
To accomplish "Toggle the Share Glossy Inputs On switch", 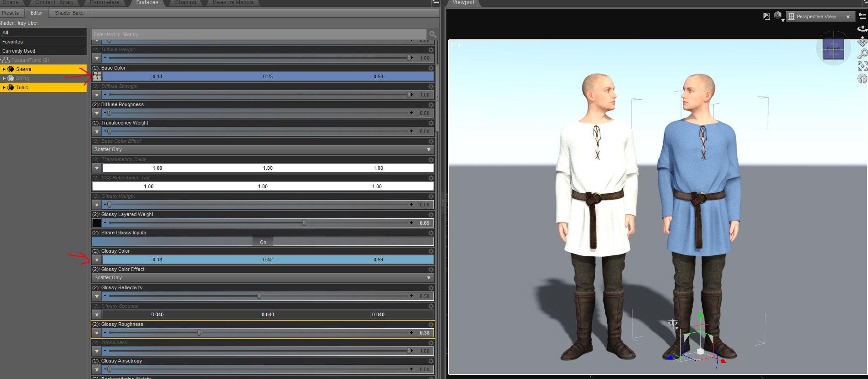I will click(263, 242).
